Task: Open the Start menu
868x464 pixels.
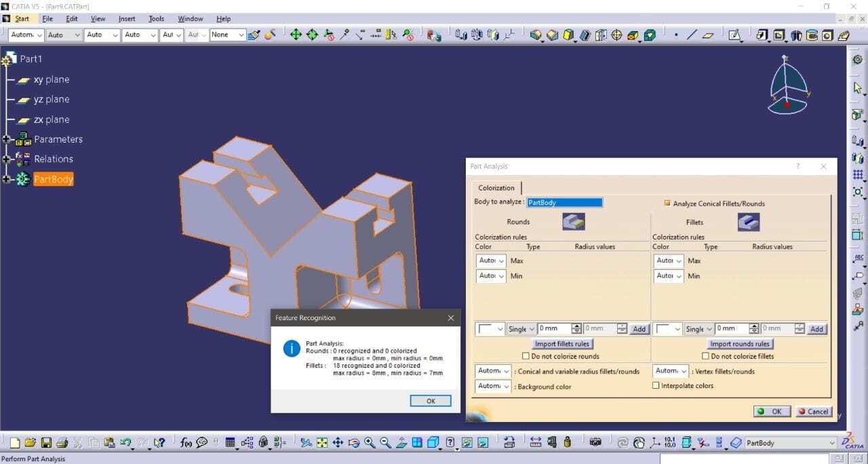Action: tap(22, 19)
